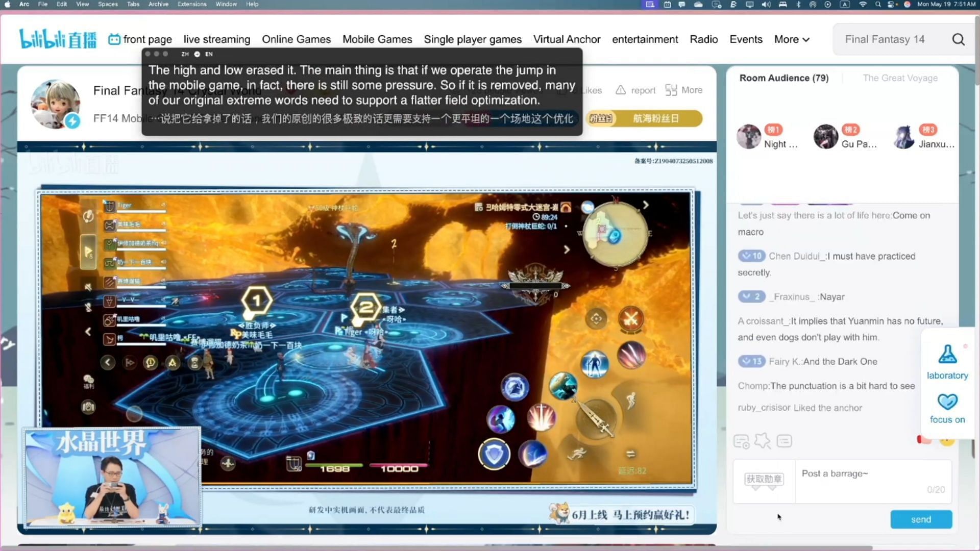
Task: Tap the shield skill icon in game
Action: click(x=494, y=454)
